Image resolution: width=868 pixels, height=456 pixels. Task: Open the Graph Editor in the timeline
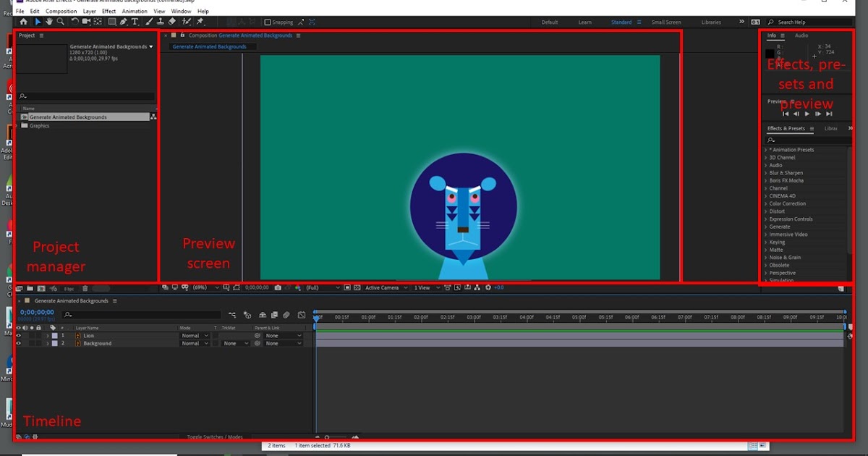pos(302,316)
